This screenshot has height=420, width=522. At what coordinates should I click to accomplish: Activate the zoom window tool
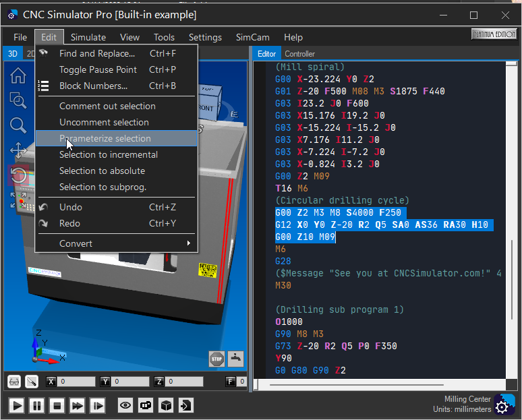(x=18, y=100)
